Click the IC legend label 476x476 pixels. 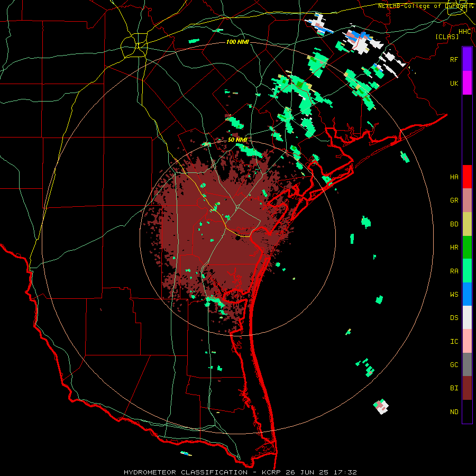[x=454, y=342]
